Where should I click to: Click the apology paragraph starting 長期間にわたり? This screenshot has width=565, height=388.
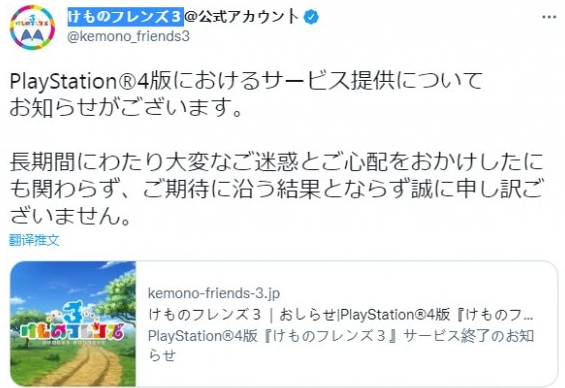point(276,188)
